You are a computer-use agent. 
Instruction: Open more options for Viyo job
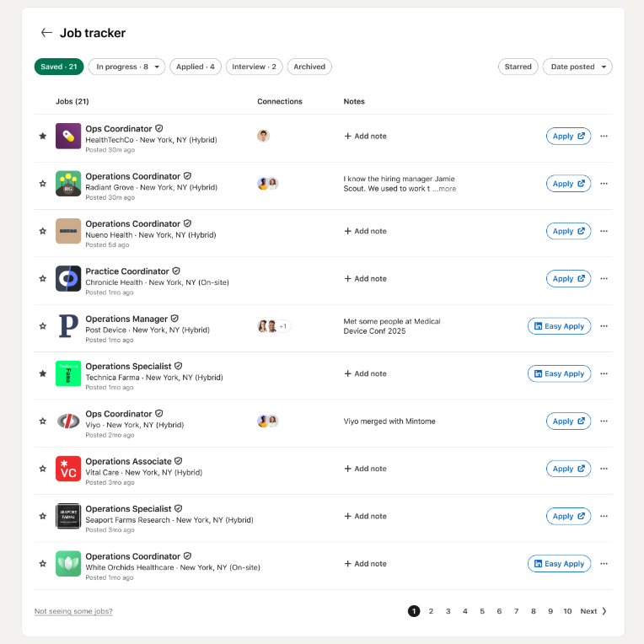point(604,421)
